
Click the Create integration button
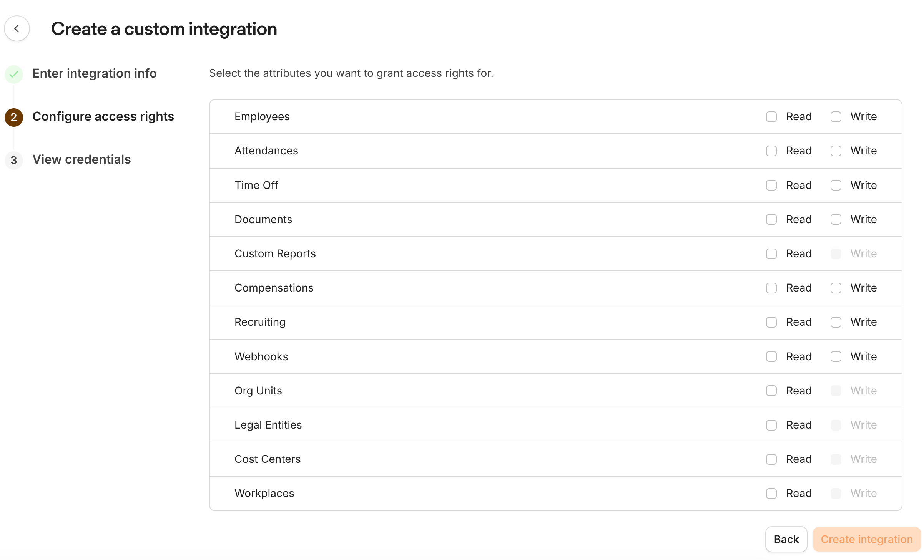pos(866,539)
